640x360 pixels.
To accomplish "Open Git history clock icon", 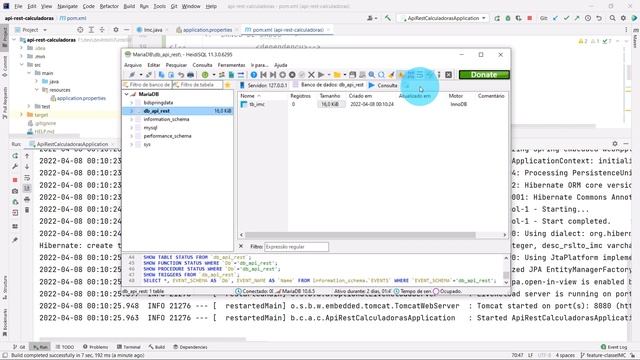I will (x=588, y=18).
